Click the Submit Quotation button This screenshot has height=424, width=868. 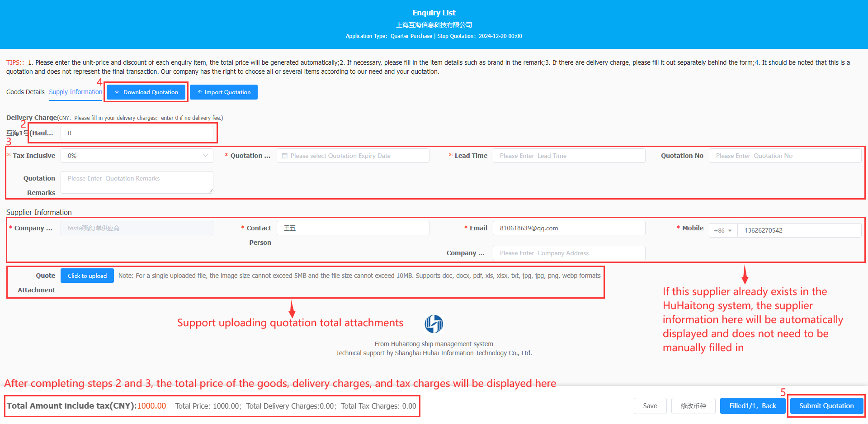pyautogui.click(x=826, y=406)
